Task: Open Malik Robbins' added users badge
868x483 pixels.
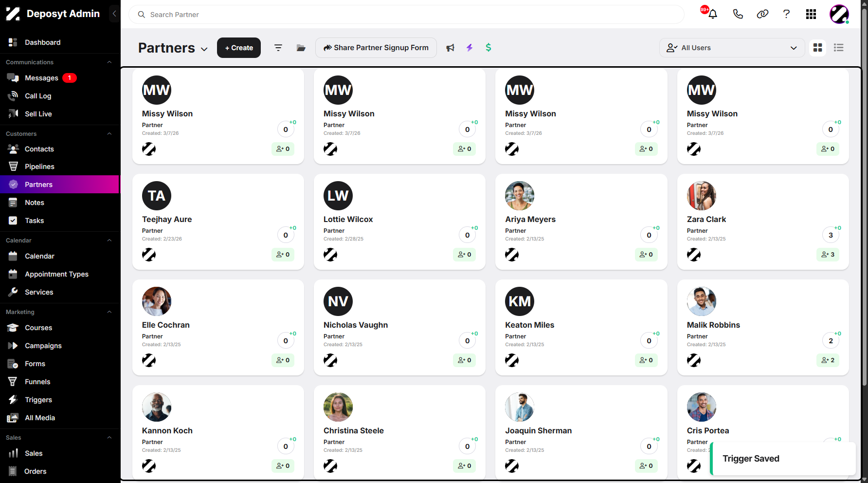Action: (828, 360)
